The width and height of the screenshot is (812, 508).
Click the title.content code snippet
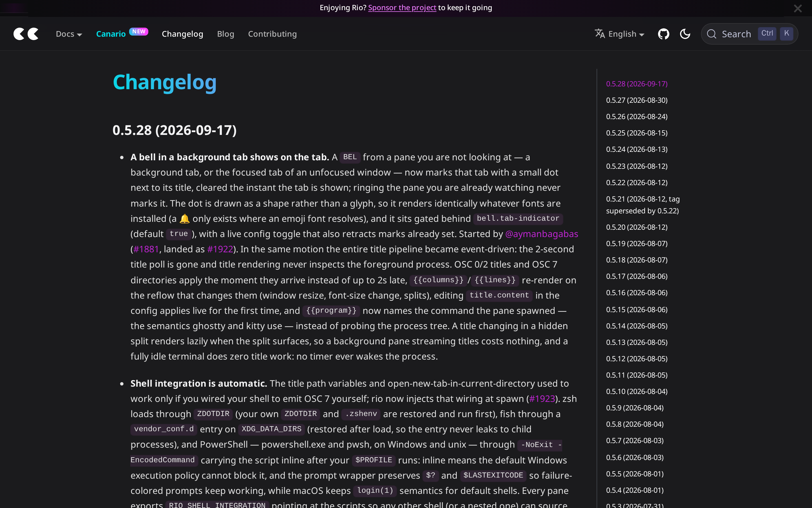tap(499, 295)
